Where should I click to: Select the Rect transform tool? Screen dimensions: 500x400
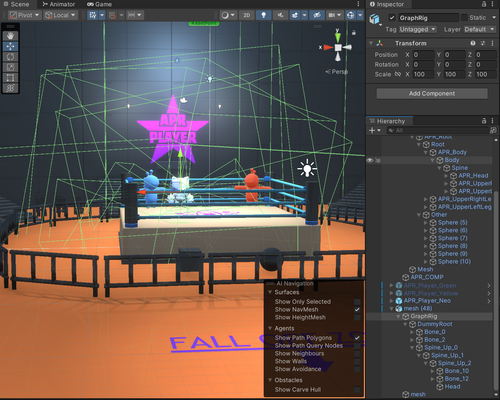10,78
